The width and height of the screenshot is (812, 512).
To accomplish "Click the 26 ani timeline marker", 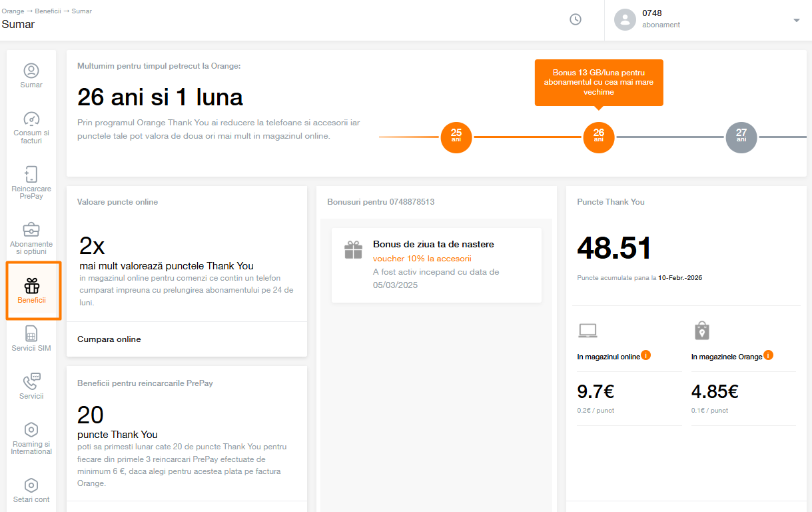I will coord(599,137).
